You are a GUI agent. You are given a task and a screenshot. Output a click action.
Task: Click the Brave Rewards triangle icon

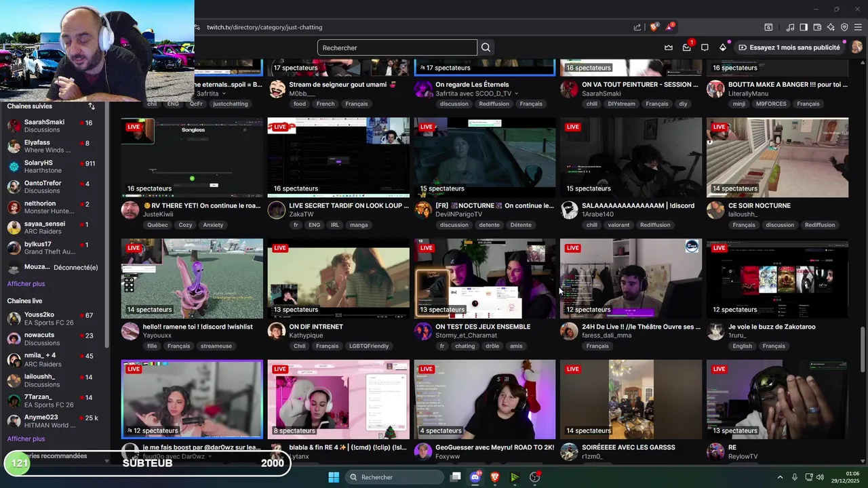point(670,27)
